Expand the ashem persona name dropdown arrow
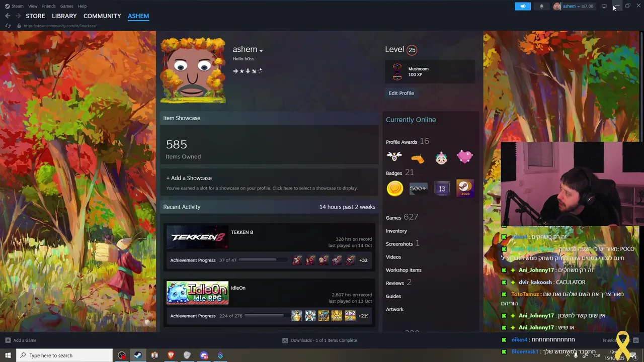Screen dimensions: 644x362 [261, 51]
